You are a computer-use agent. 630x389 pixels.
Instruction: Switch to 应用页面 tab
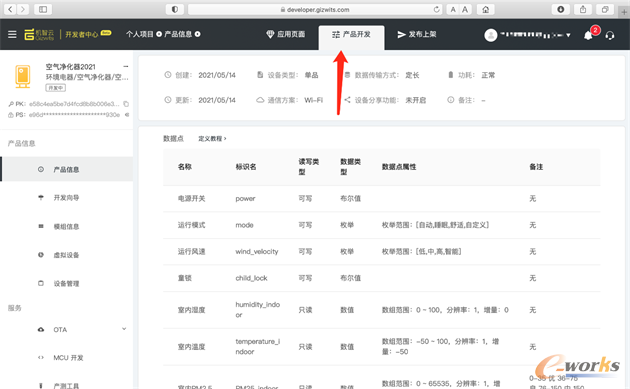(x=286, y=34)
